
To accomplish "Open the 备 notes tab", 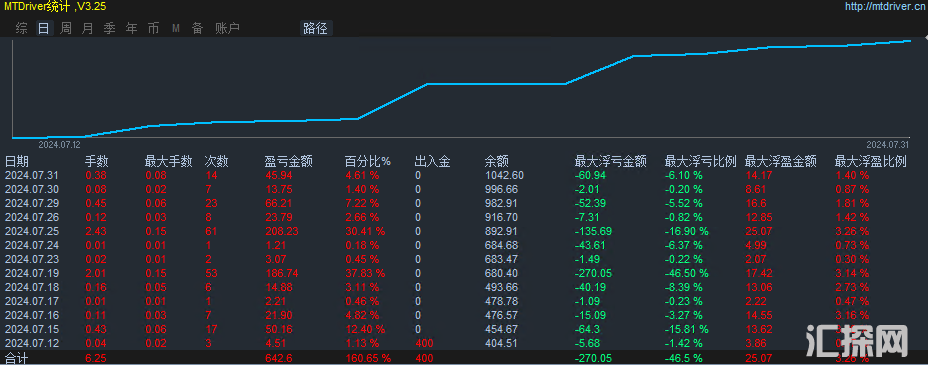I will click(x=198, y=28).
